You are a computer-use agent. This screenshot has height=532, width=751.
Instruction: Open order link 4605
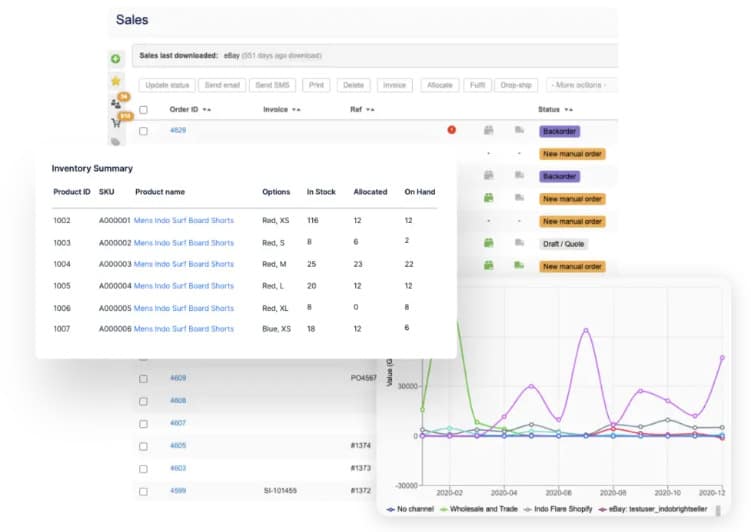(x=178, y=445)
